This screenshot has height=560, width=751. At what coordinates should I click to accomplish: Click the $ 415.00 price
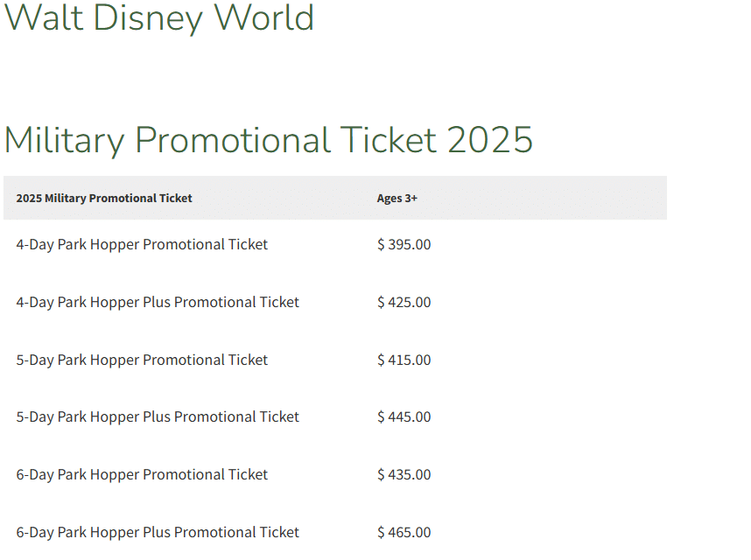404,360
